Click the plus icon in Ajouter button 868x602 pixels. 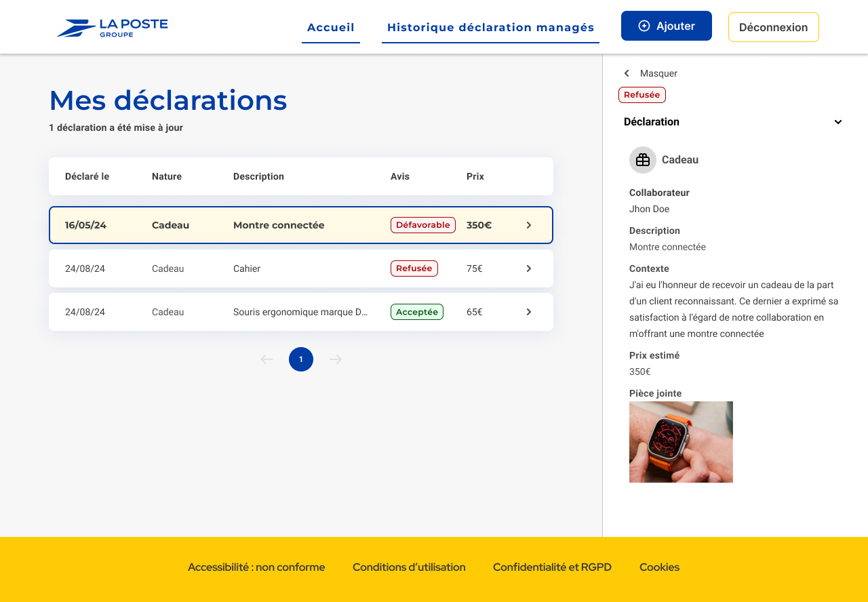tap(644, 26)
